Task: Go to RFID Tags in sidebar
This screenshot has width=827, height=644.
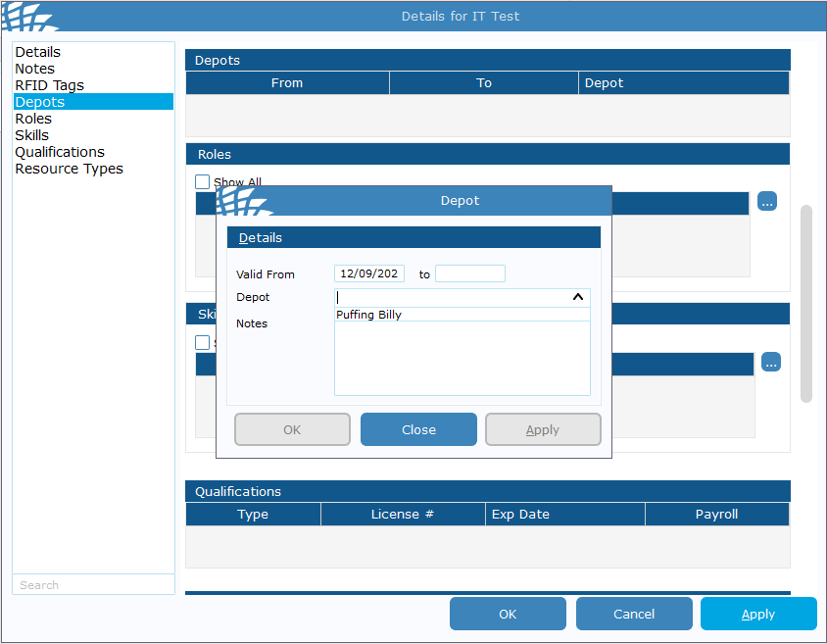Action: 49,85
